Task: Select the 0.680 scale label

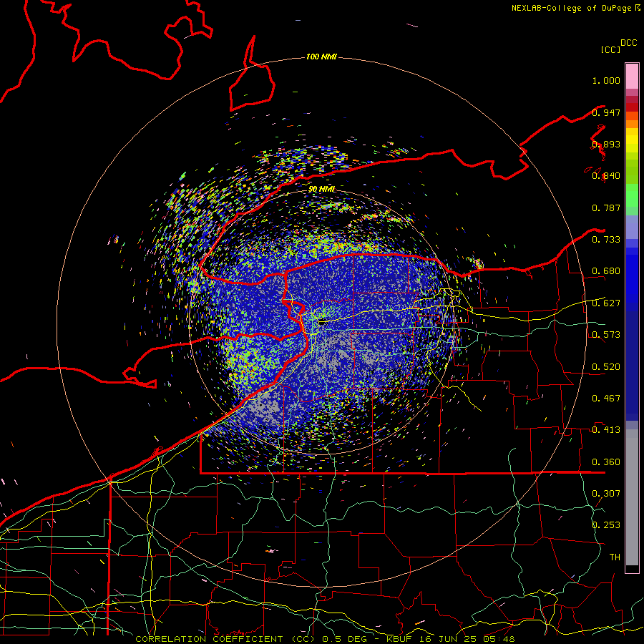Action: click(x=606, y=271)
